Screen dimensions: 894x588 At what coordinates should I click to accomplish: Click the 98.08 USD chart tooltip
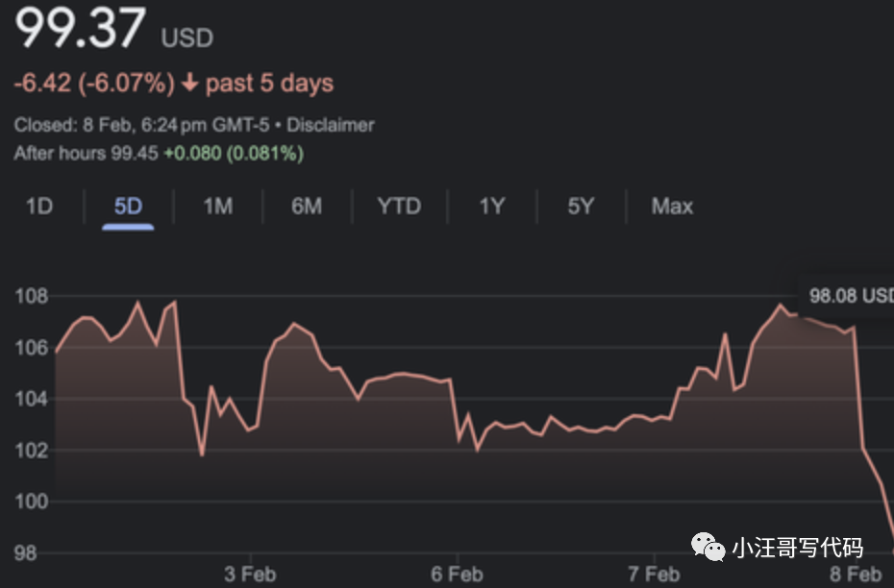[x=850, y=296]
